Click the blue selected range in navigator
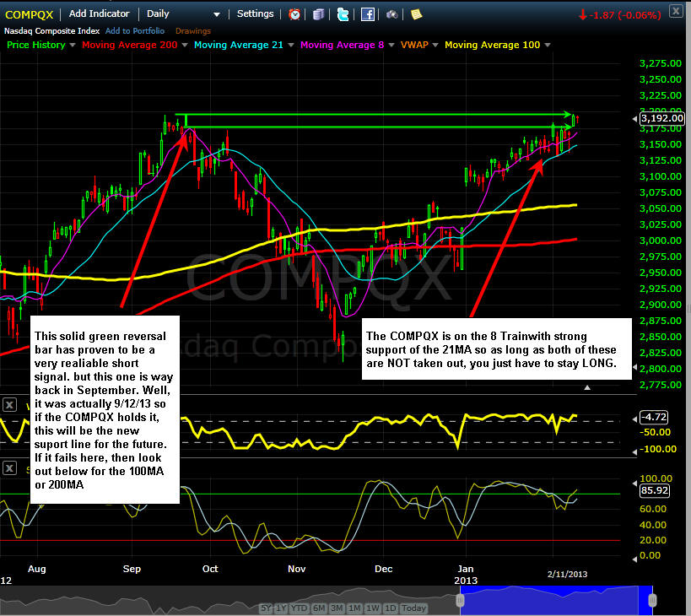The height and width of the screenshot is (616, 691). pos(556,601)
